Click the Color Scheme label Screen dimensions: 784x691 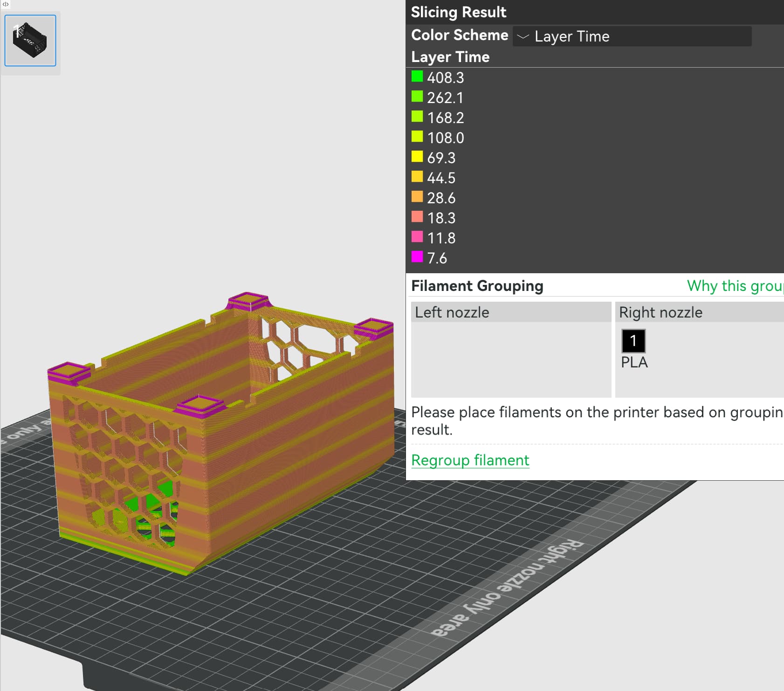point(460,35)
